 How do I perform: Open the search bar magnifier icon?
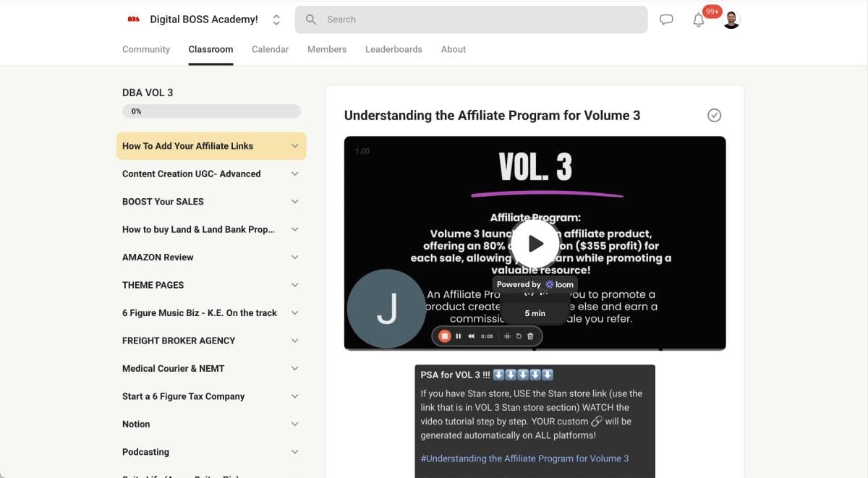click(310, 20)
